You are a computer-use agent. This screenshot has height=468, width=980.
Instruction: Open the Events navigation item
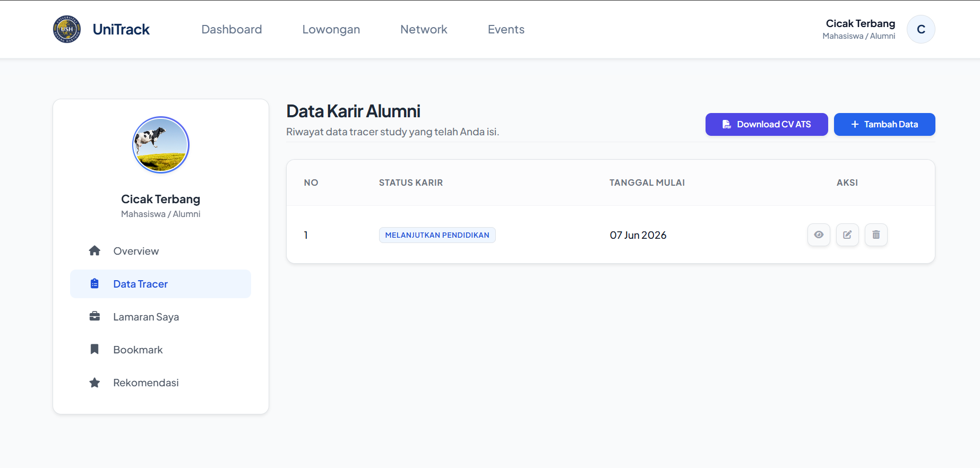[506, 29]
